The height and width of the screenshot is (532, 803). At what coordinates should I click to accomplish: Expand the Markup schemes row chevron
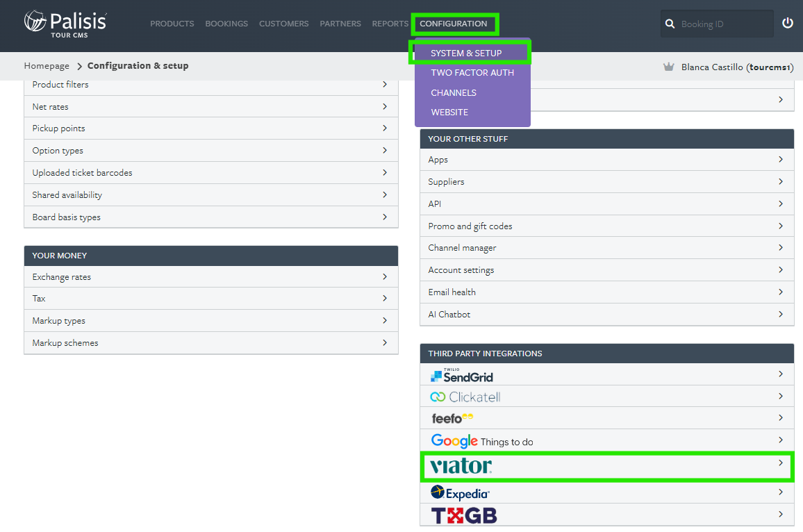click(385, 342)
